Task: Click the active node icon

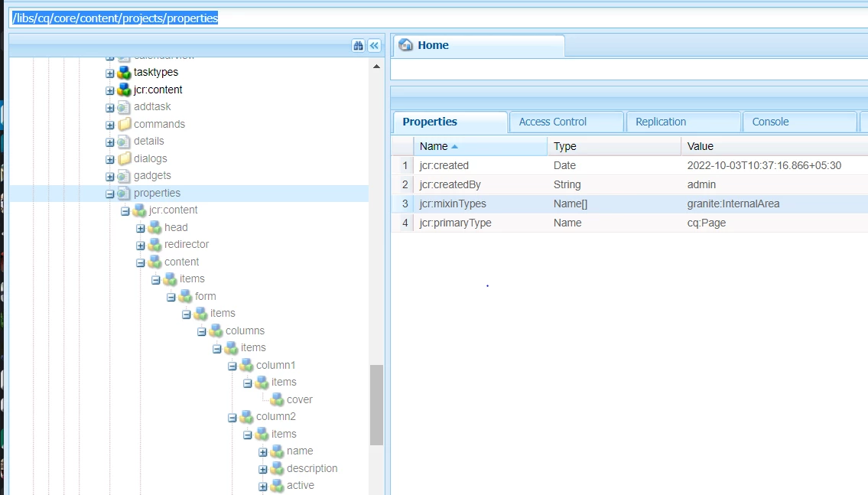Action: 278,486
